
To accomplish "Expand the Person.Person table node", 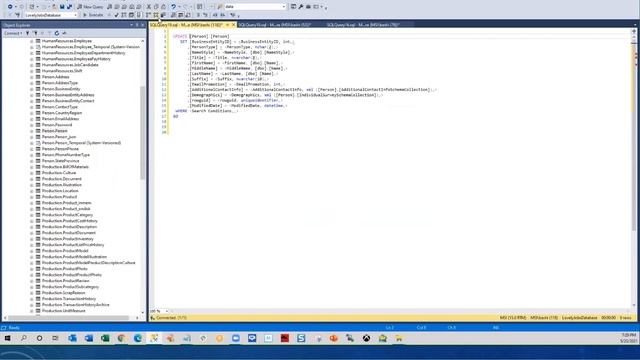I will point(32,131).
